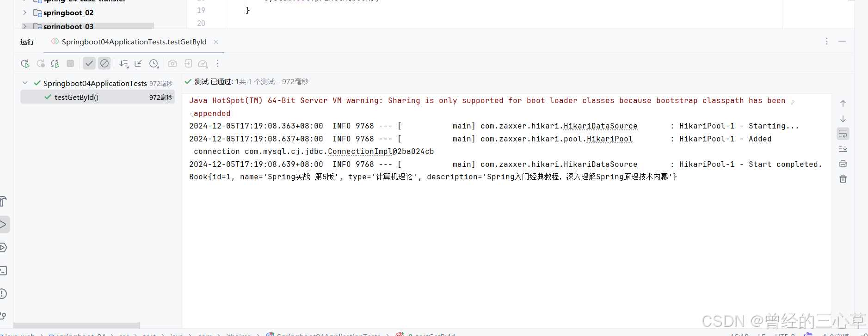Jump down the stack trace arrow

point(843,119)
